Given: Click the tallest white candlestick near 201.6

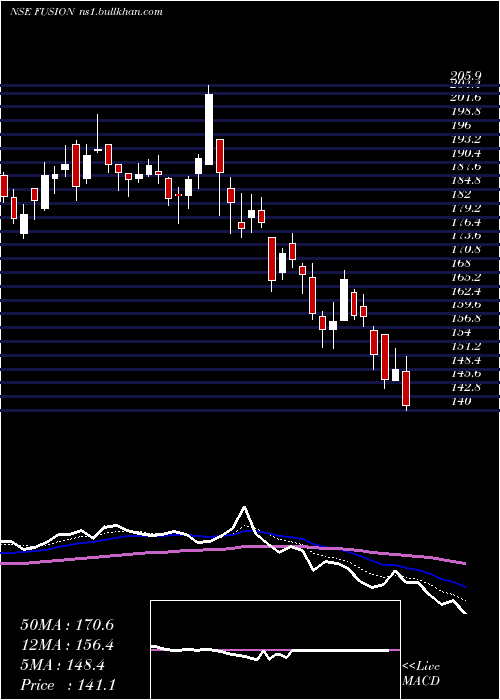Looking at the screenshot, I should tap(209, 129).
